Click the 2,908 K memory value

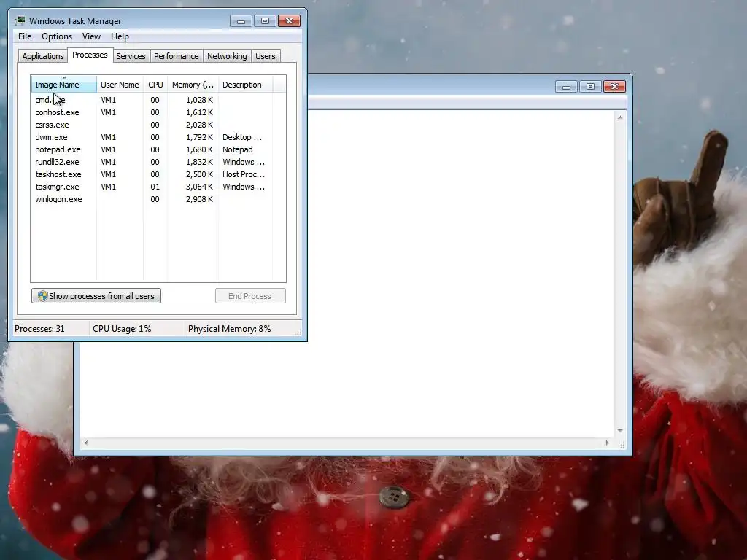199,199
